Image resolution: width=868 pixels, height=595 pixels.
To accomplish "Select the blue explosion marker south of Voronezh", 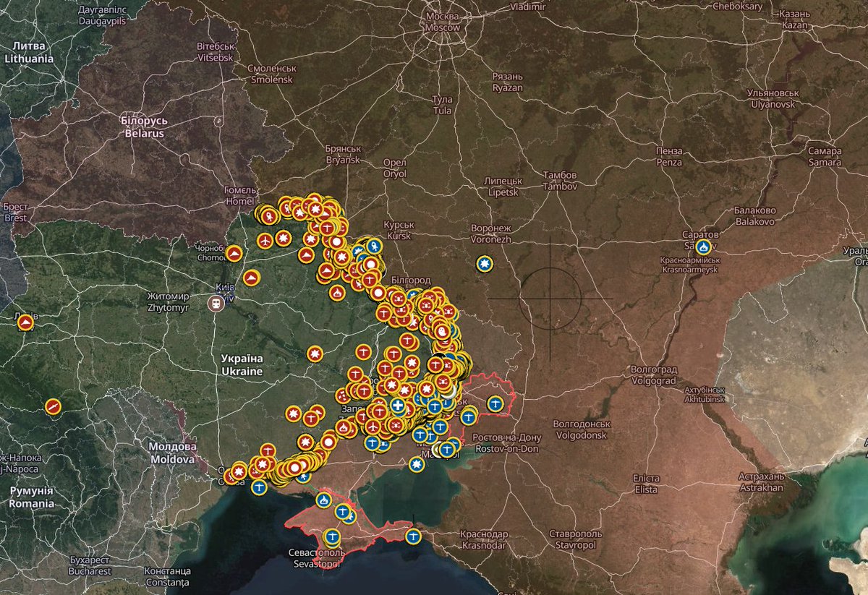I will [483, 265].
